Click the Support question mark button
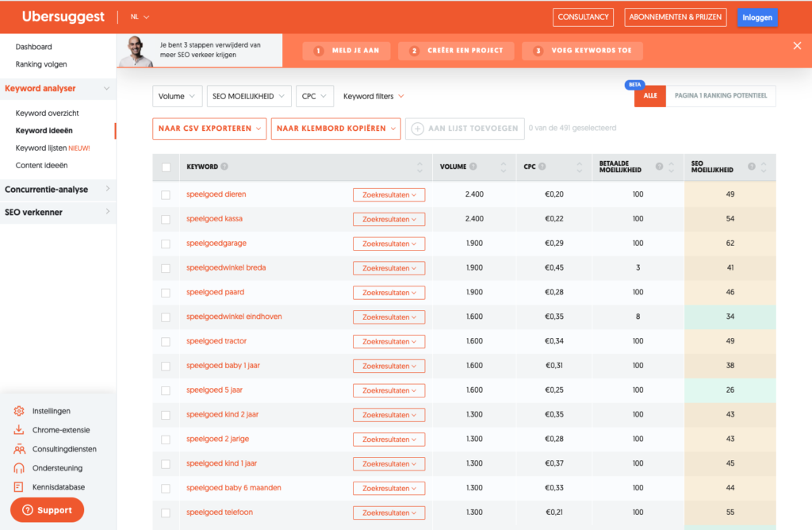Image resolution: width=812 pixels, height=530 pixels. (47, 510)
